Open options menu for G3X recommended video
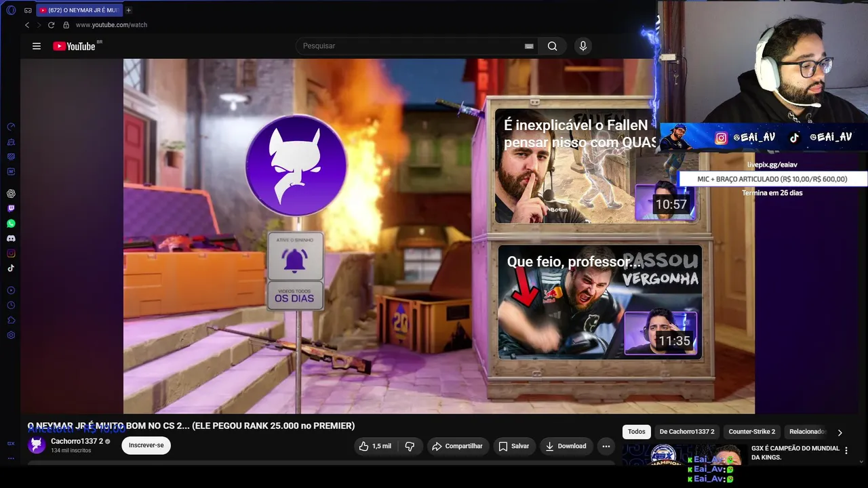This screenshot has width=868, height=488. pos(846,450)
